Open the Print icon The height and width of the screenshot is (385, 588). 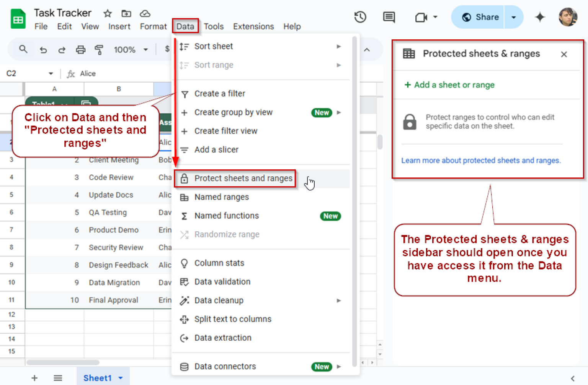point(80,49)
